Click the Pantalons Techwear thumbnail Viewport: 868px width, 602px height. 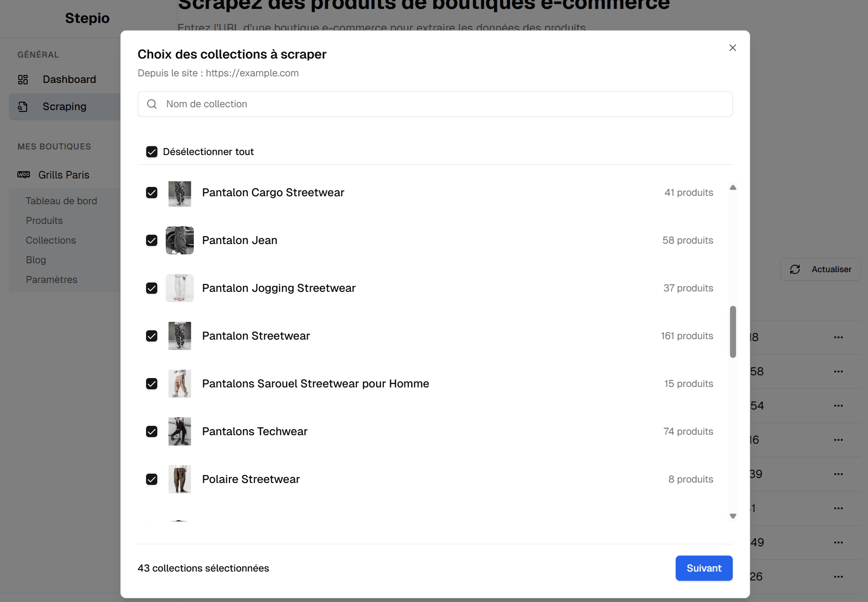[x=180, y=431]
